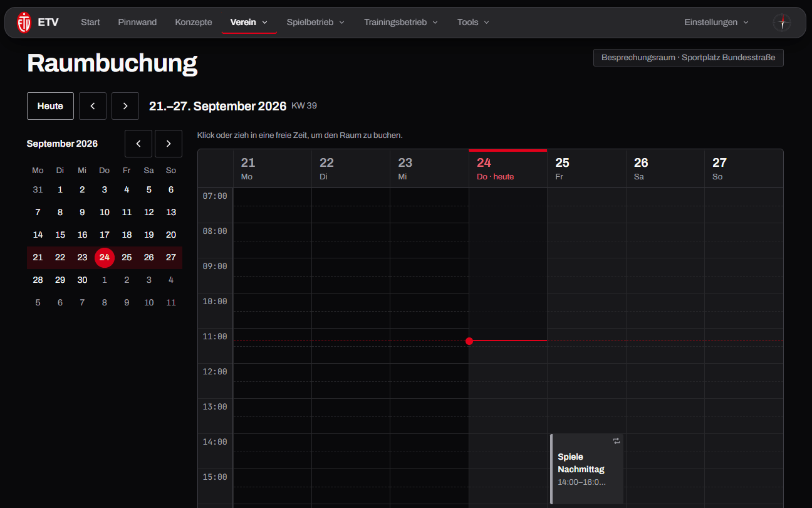Viewport: 812px width, 508px height.
Task: Click the 12:00 time label
Action: (215, 372)
